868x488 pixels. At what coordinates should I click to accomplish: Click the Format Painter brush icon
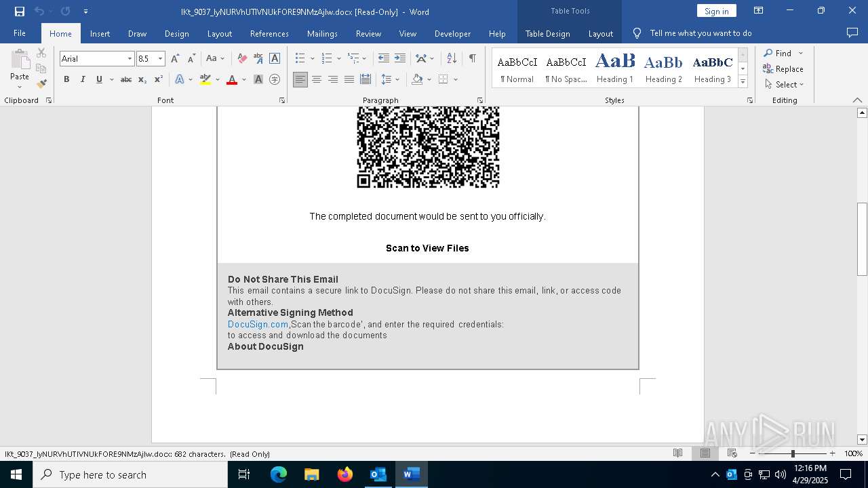(41, 84)
